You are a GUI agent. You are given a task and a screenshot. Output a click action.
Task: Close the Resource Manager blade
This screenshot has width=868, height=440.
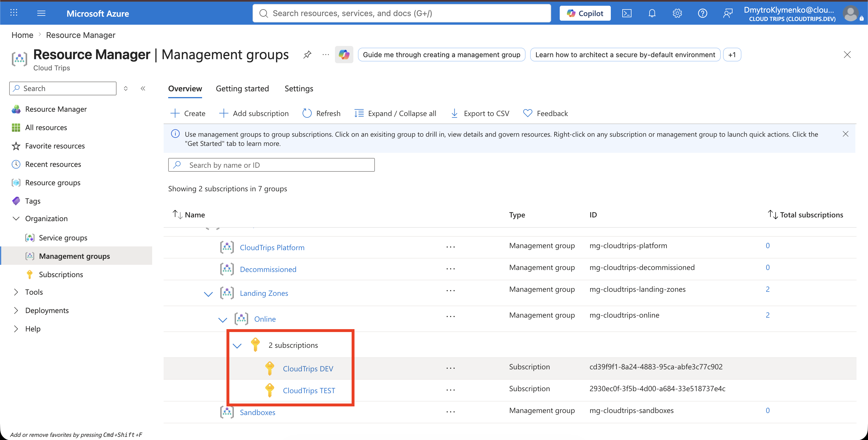coord(847,55)
